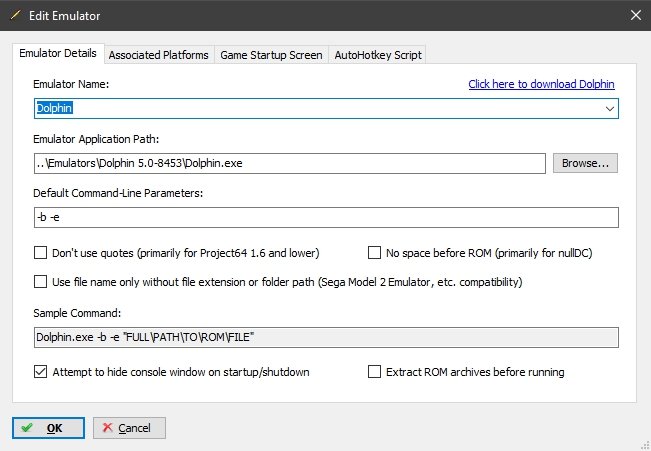Switch to Associated Platforms tab
Image resolution: width=651 pixels, height=451 pixels.
tap(159, 55)
